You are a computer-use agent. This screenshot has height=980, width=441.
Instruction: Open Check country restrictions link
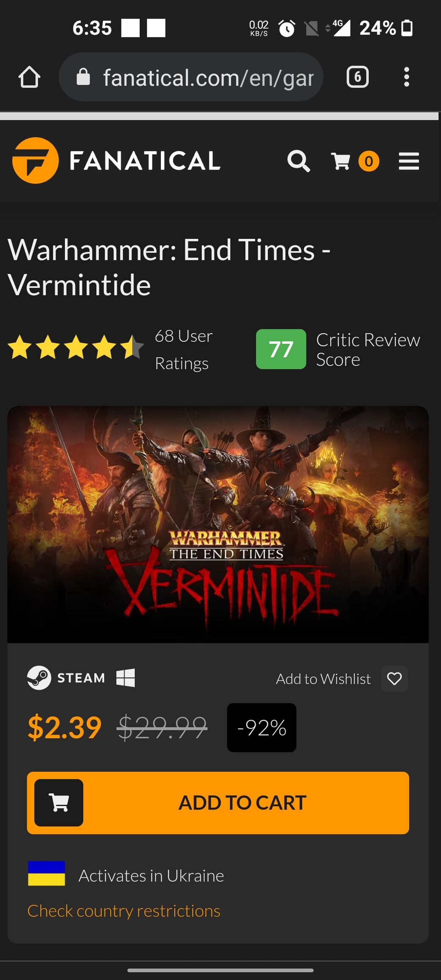click(x=124, y=911)
